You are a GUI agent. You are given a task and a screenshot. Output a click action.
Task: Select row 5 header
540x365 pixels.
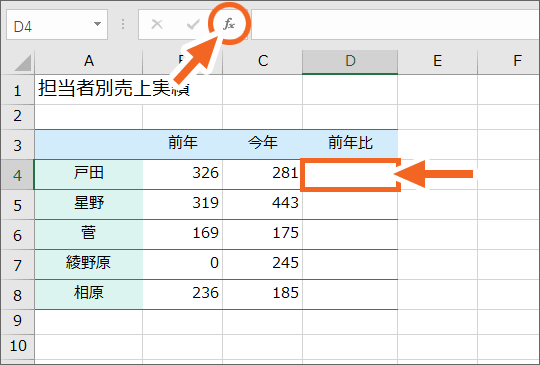click(x=17, y=205)
